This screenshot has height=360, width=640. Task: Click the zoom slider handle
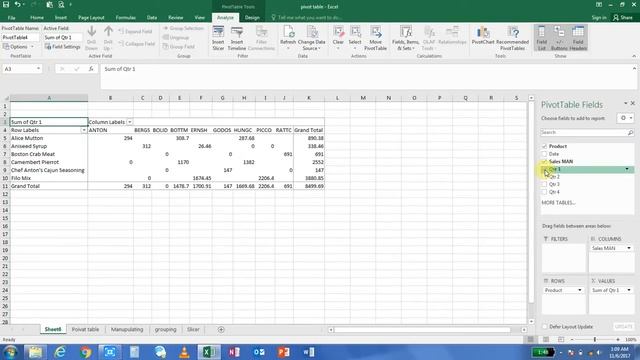coord(595,340)
